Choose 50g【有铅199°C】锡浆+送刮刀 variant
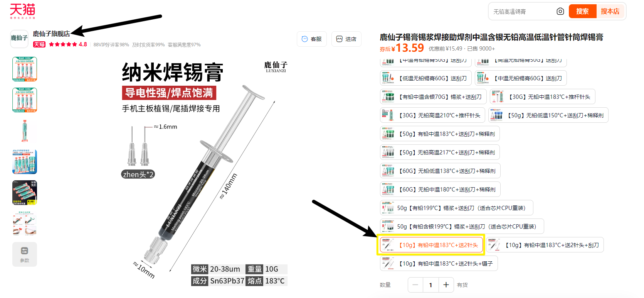This screenshot has width=644, height=298. tap(457, 208)
